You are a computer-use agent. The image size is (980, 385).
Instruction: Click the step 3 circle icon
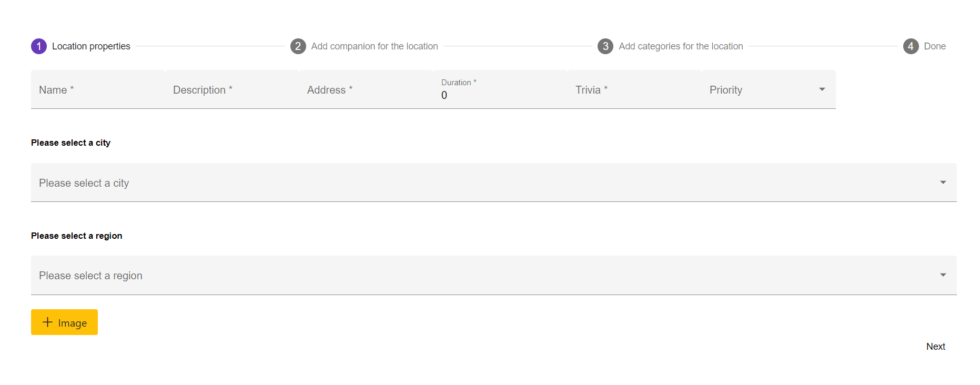[x=605, y=46]
